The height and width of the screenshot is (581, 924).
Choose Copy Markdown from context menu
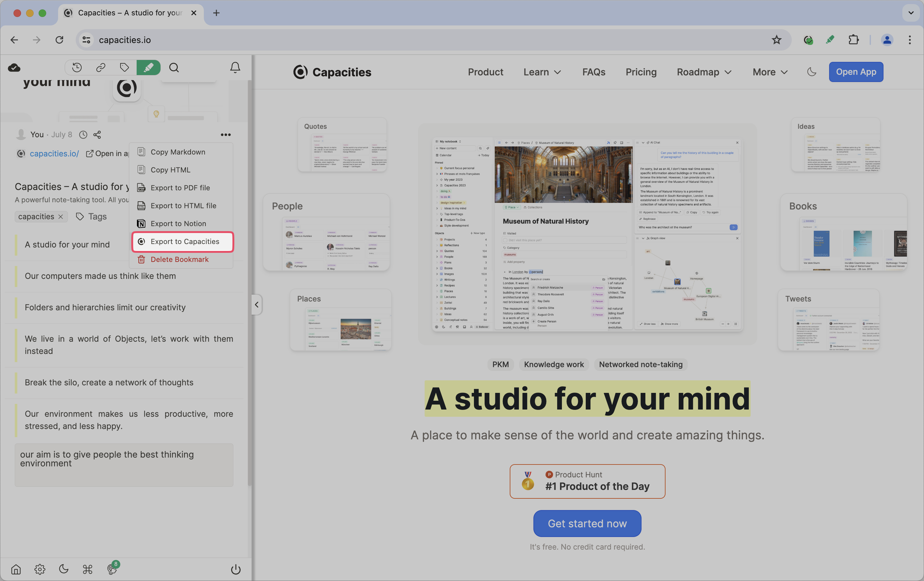click(178, 152)
